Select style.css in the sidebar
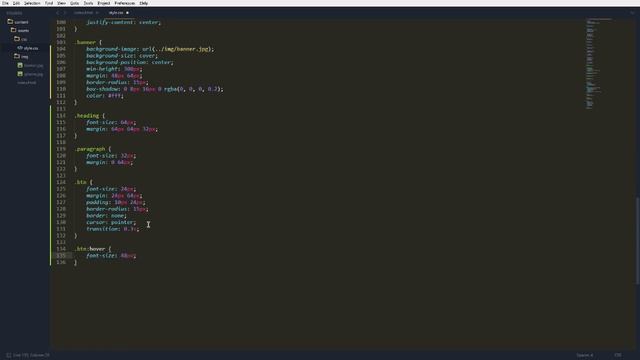 [x=31, y=48]
